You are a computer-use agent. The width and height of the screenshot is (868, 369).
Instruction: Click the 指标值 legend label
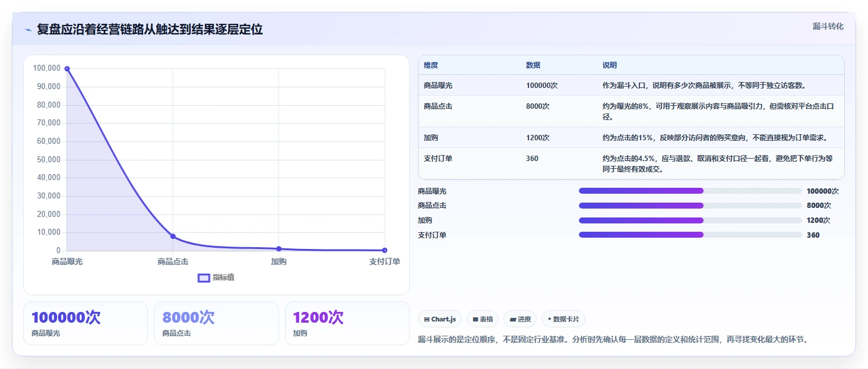pos(224,277)
